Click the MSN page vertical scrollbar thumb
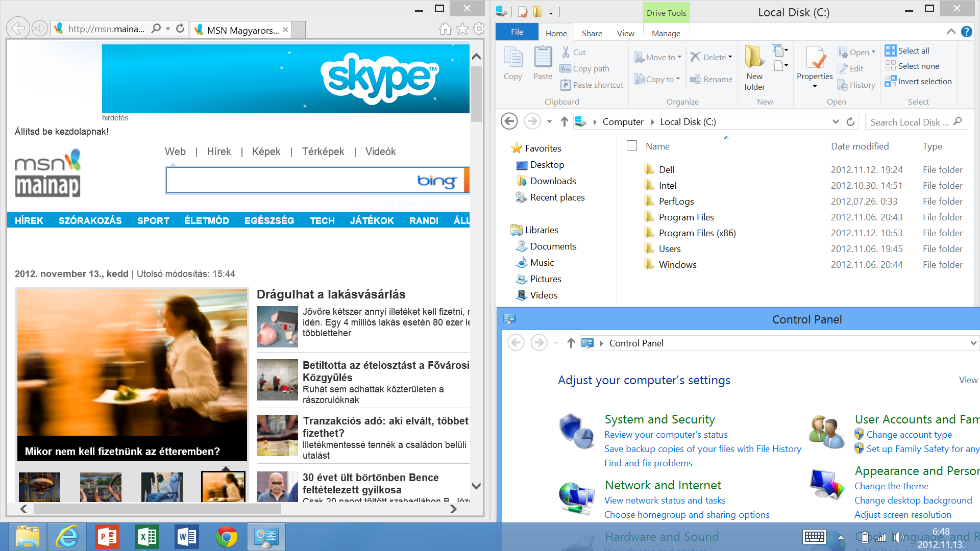Image resolution: width=980 pixels, height=551 pixels. pos(476,93)
